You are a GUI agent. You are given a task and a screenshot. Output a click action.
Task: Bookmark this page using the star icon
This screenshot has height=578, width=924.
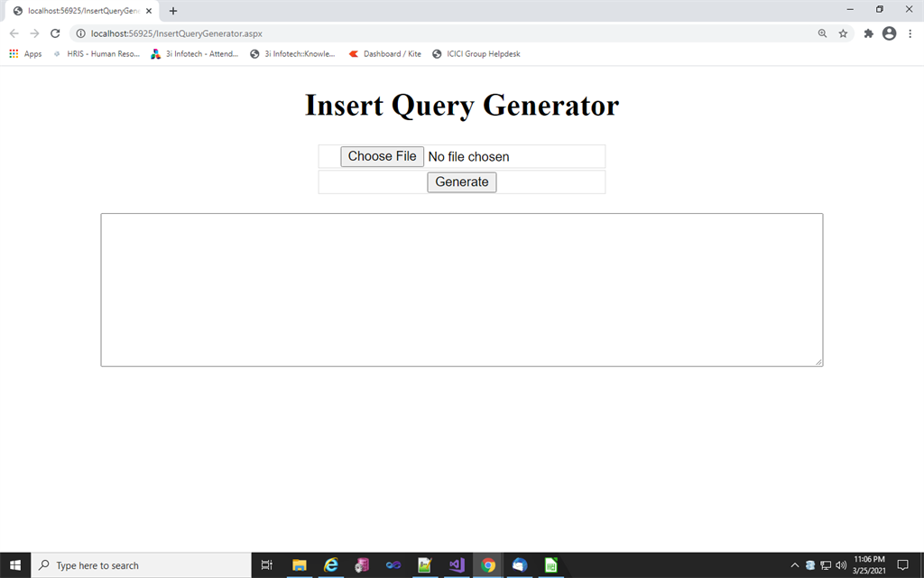(843, 33)
